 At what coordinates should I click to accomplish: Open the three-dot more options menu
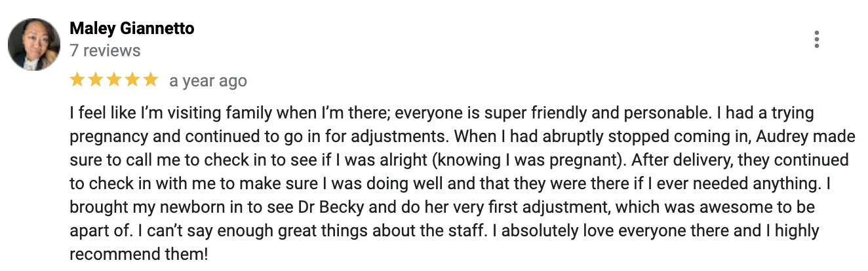pyautogui.click(x=816, y=39)
